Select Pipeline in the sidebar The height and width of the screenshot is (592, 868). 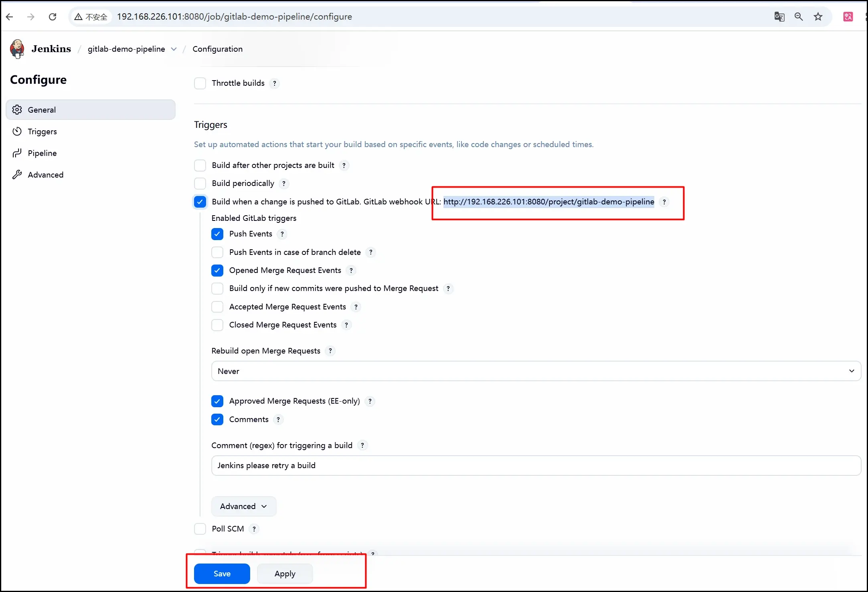click(x=42, y=153)
